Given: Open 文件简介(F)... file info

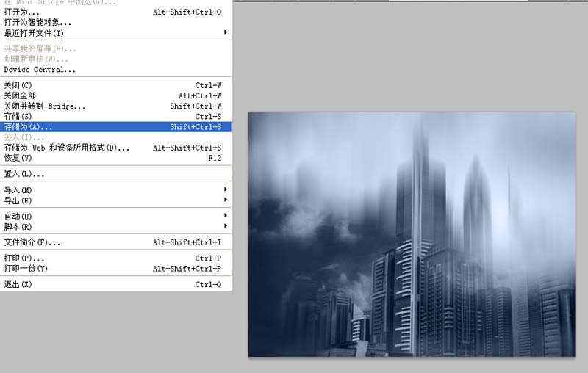Looking at the screenshot, I should click(32, 242).
